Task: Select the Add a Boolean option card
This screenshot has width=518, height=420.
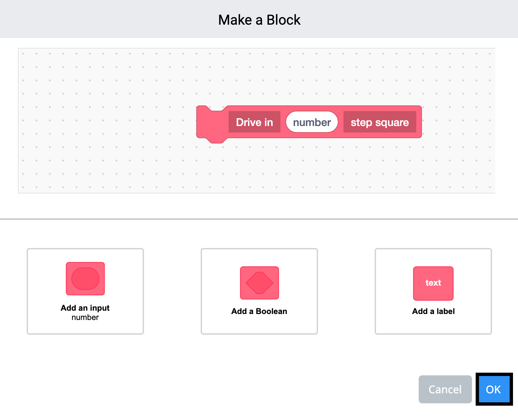Action: pyautogui.click(x=259, y=291)
